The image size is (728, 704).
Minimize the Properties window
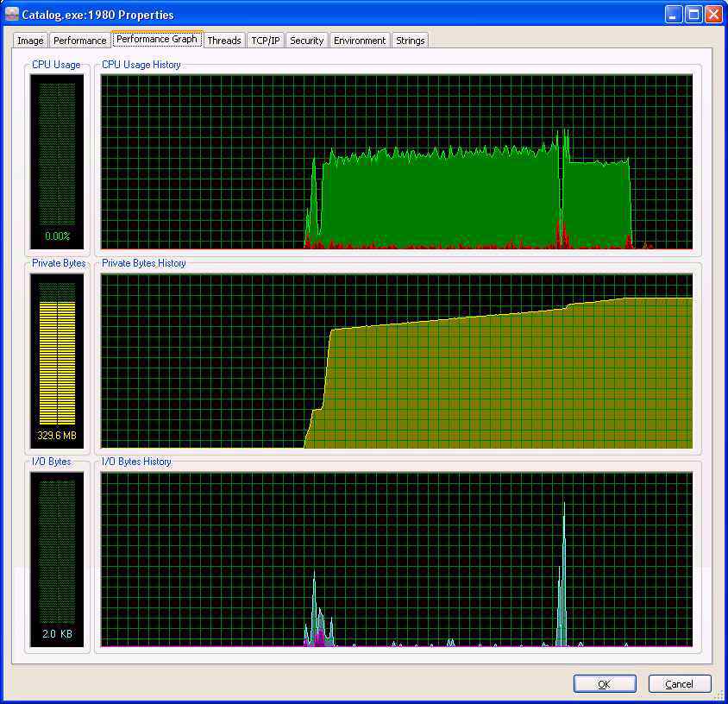[674, 15]
